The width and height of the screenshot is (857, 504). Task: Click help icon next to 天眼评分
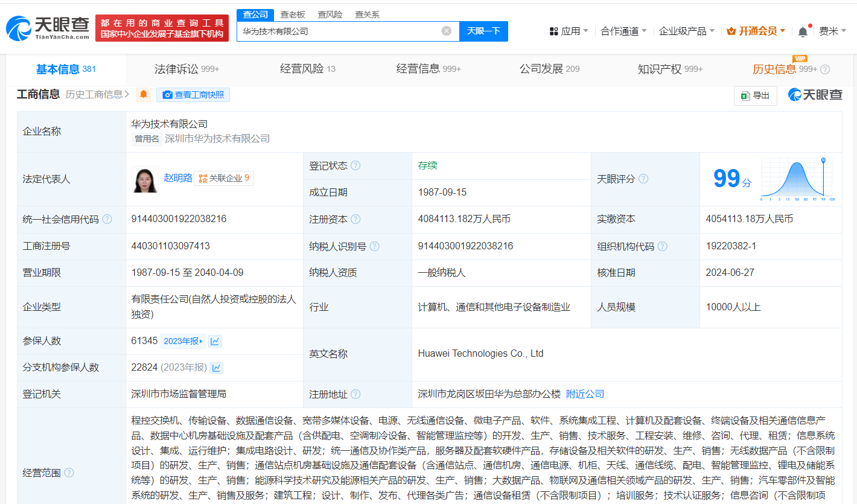pyautogui.click(x=643, y=179)
